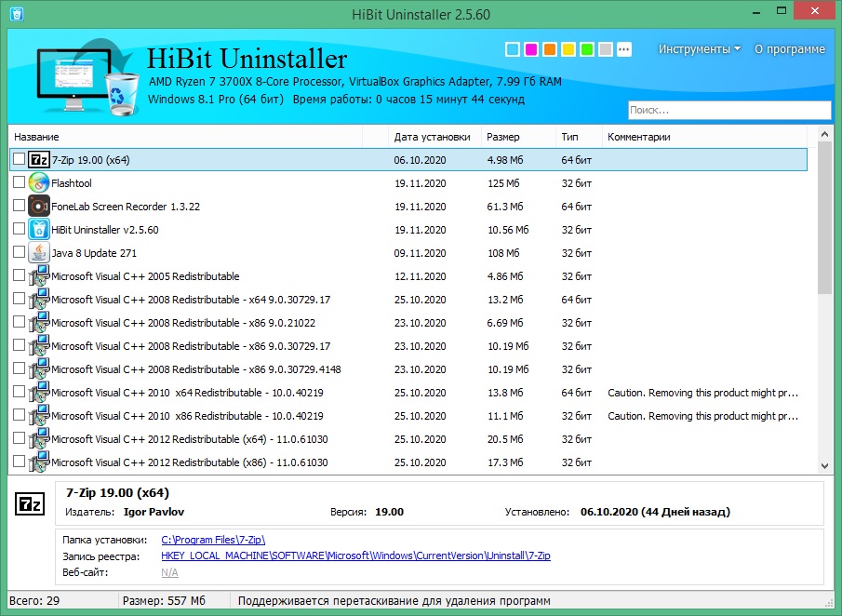The height and width of the screenshot is (616, 842).
Task: Click the Flashtool program icon
Action: [x=38, y=182]
